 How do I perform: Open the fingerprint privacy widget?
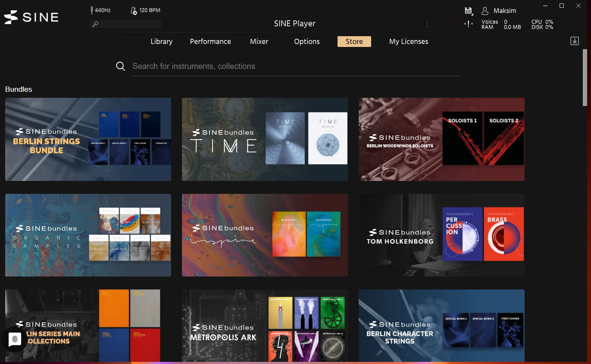pyautogui.click(x=14, y=339)
